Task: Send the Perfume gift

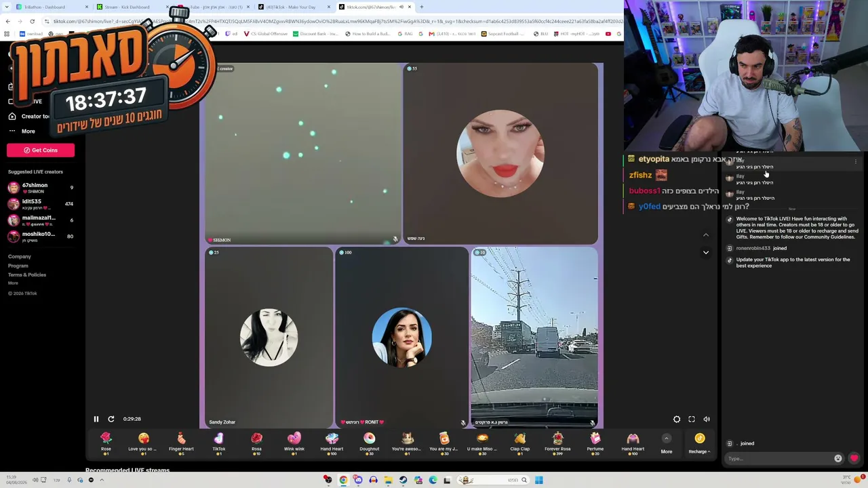Action: (x=595, y=443)
